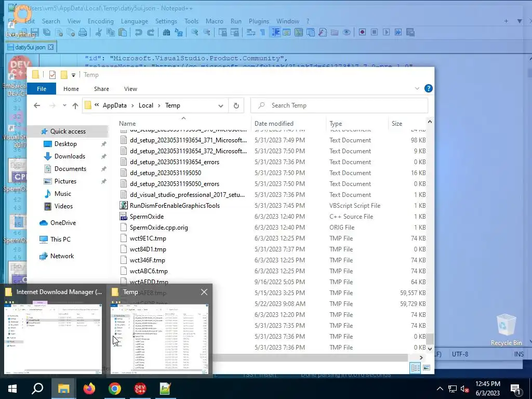Viewport: 532px width, 399px height.
Task: Zoom in using the Notepad++ toolbar icon
Action: (194, 33)
